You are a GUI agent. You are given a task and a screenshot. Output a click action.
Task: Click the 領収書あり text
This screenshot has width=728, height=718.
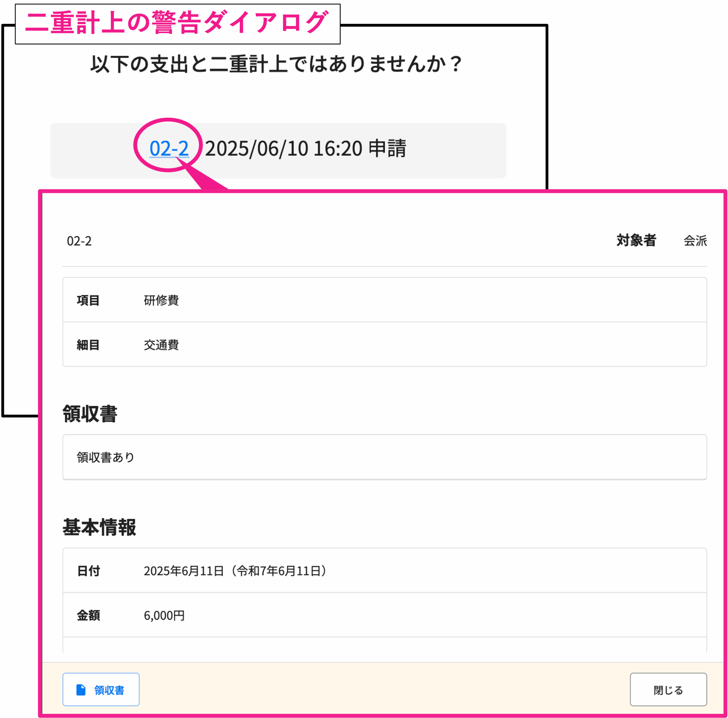coord(106,457)
